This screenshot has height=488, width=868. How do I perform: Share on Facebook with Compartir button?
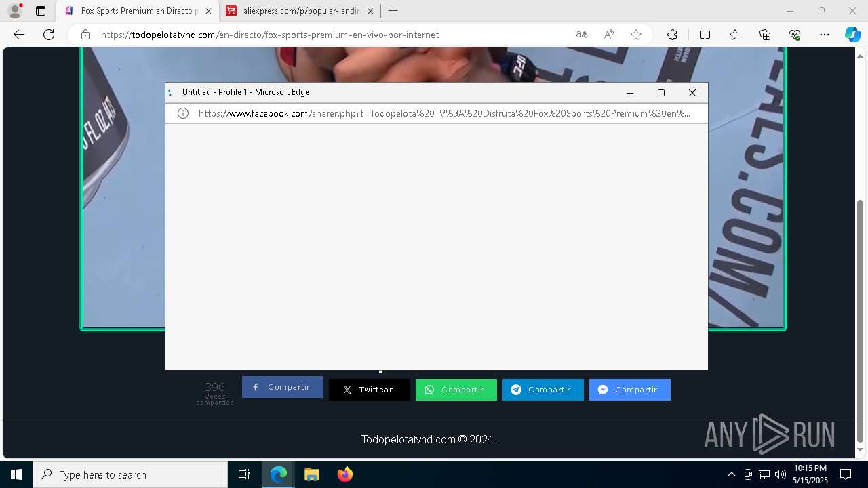283,387
